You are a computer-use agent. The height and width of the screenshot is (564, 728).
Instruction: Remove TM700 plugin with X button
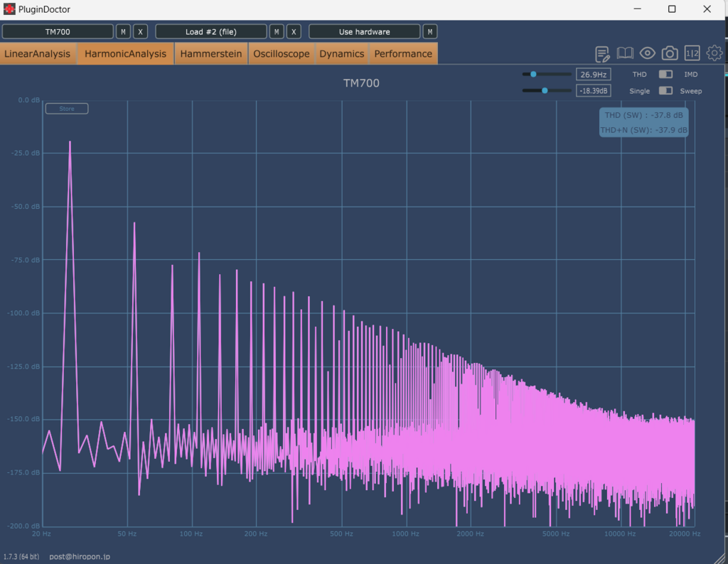pyautogui.click(x=140, y=31)
